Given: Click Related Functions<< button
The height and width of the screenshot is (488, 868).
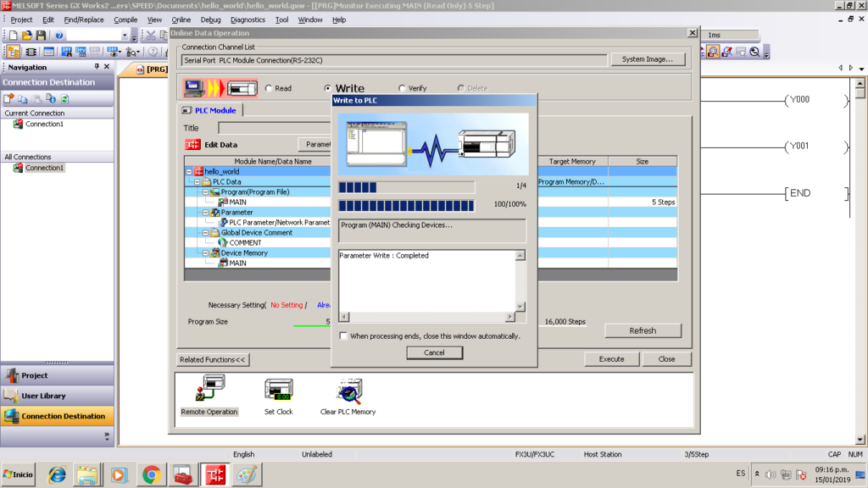Looking at the screenshot, I should coord(213,359).
